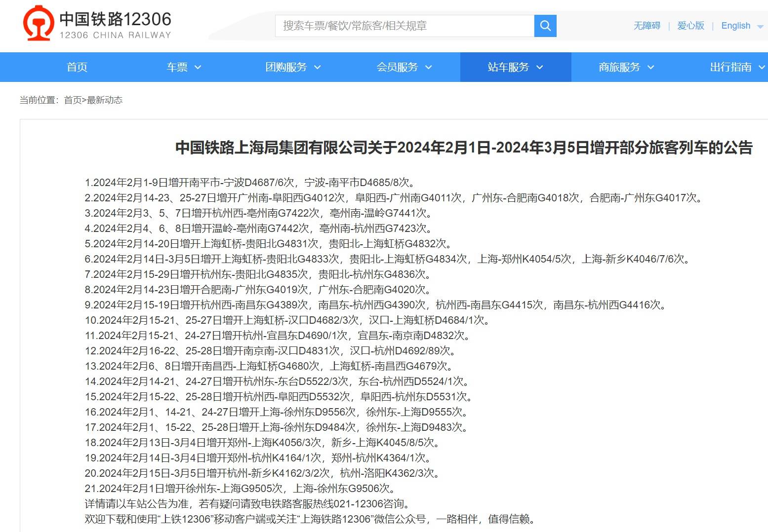Expand the arrow next to English
This screenshot has height=532, width=768.
click(x=760, y=27)
